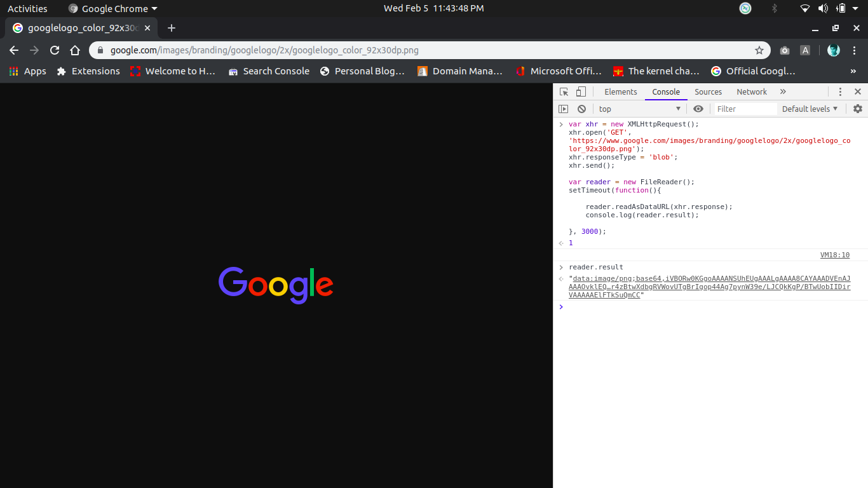Open the Network tab
Image resolution: width=868 pixels, height=488 pixels.
752,92
